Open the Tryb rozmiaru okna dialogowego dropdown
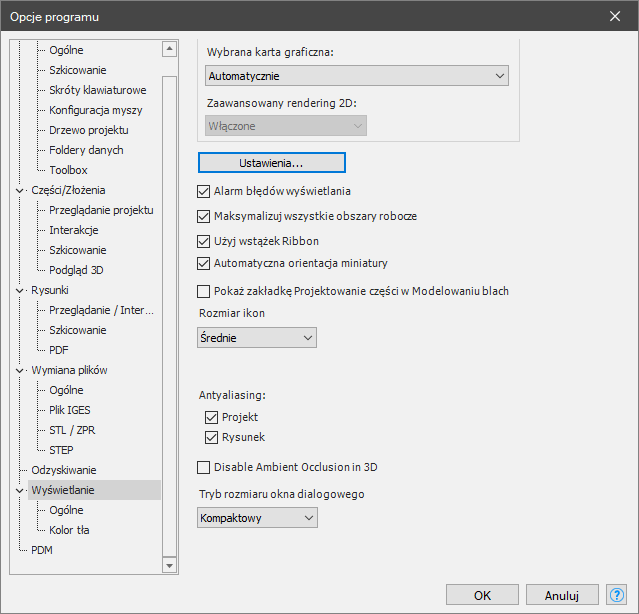Image resolution: width=639 pixels, height=614 pixels. click(257, 518)
